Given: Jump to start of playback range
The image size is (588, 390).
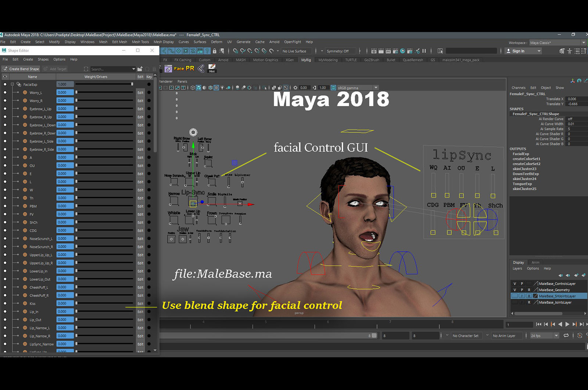Looking at the screenshot, I should [538, 324].
